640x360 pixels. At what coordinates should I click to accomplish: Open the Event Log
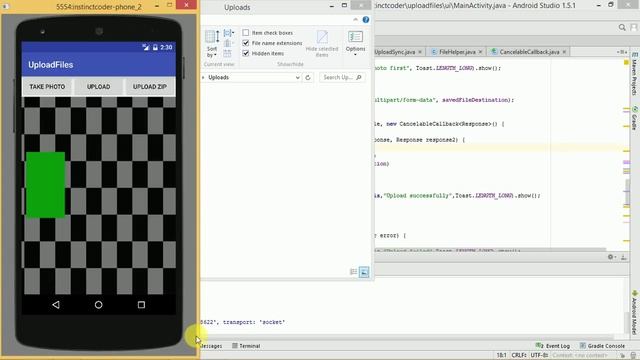(x=553, y=346)
